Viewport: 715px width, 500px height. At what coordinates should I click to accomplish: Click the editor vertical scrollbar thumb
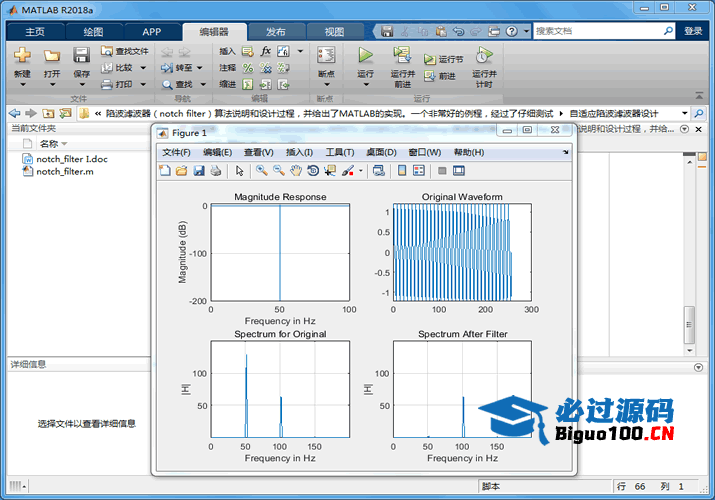pyautogui.click(x=689, y=325)
